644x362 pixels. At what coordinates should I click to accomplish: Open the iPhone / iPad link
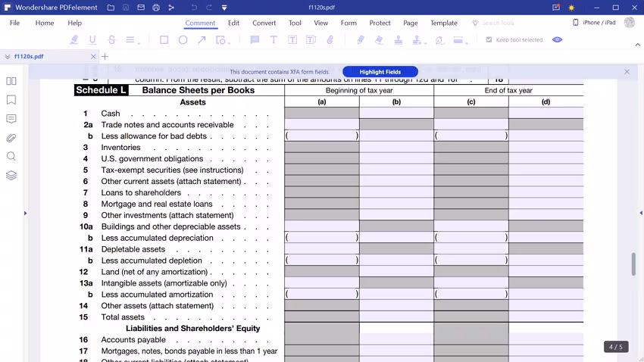tap(594, 23)
